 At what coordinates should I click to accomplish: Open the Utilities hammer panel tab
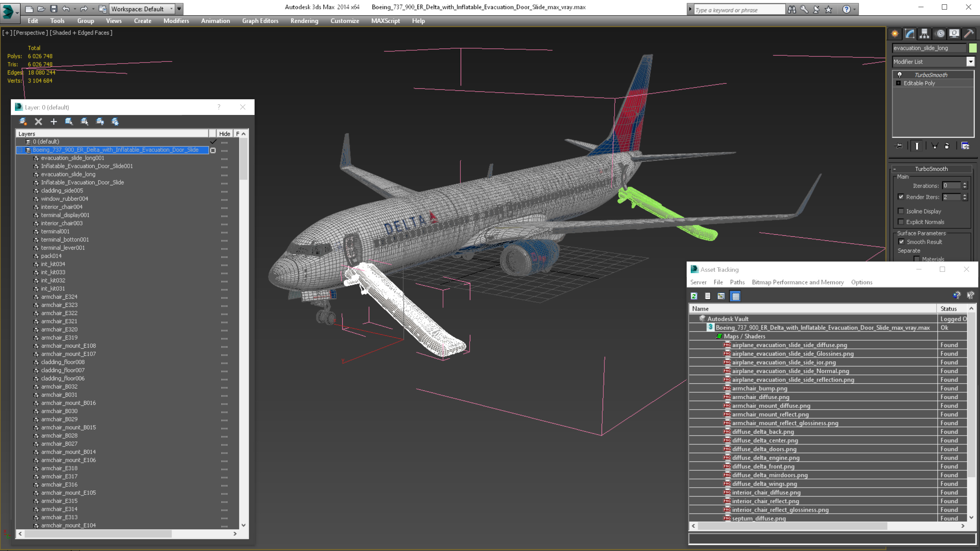[969, 34]
